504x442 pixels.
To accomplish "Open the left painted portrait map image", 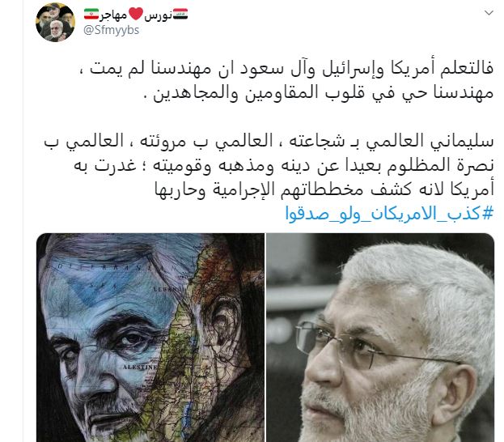I will (150, 338).
